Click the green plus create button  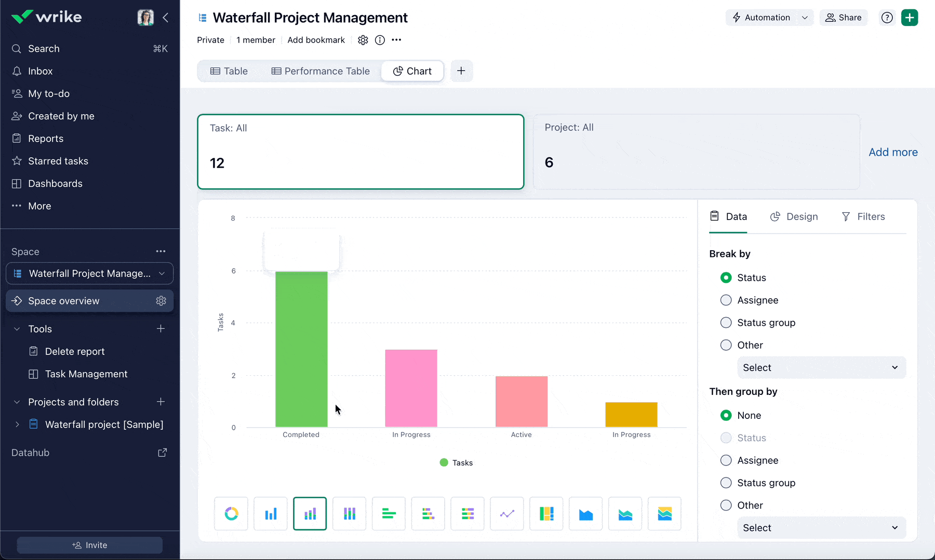click(x=910, y=18)
